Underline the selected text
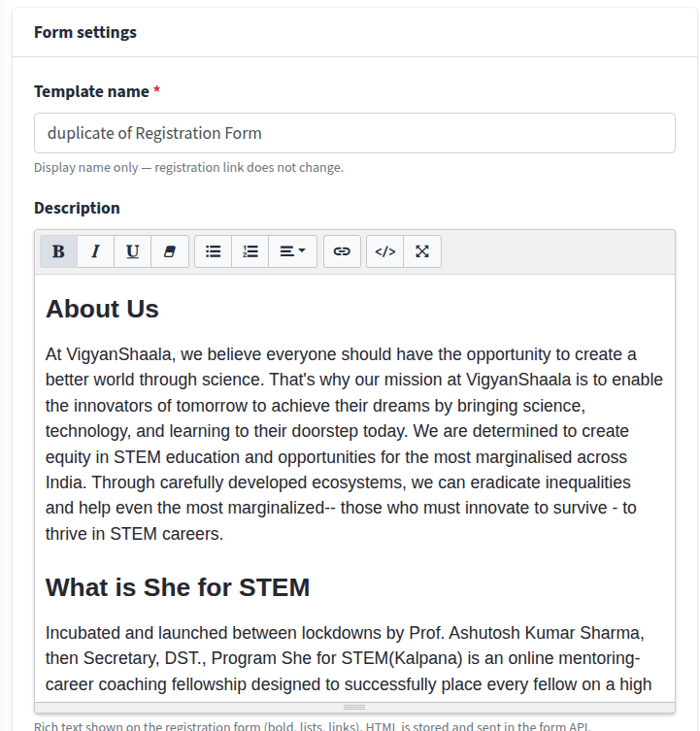700x731 pixels. click(132, 251)
